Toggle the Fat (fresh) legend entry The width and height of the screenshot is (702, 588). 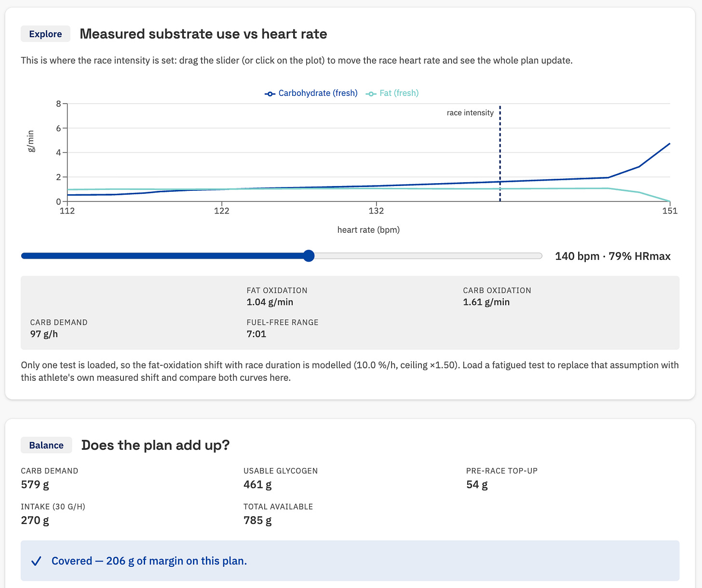click(392, 93)
